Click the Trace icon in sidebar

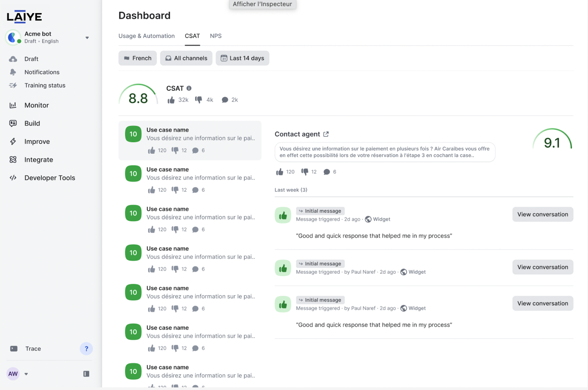14,349
